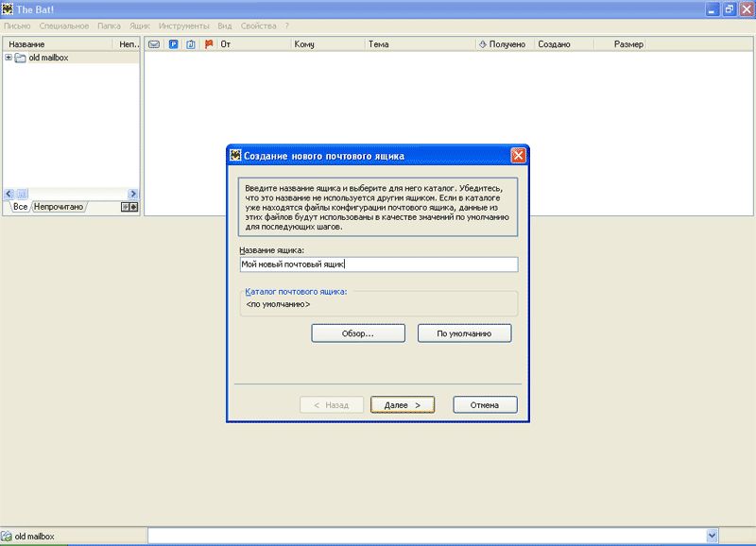Click the Неп.. folder column header
This screenshot has width=756, height=546.
(x=127, y=44)
